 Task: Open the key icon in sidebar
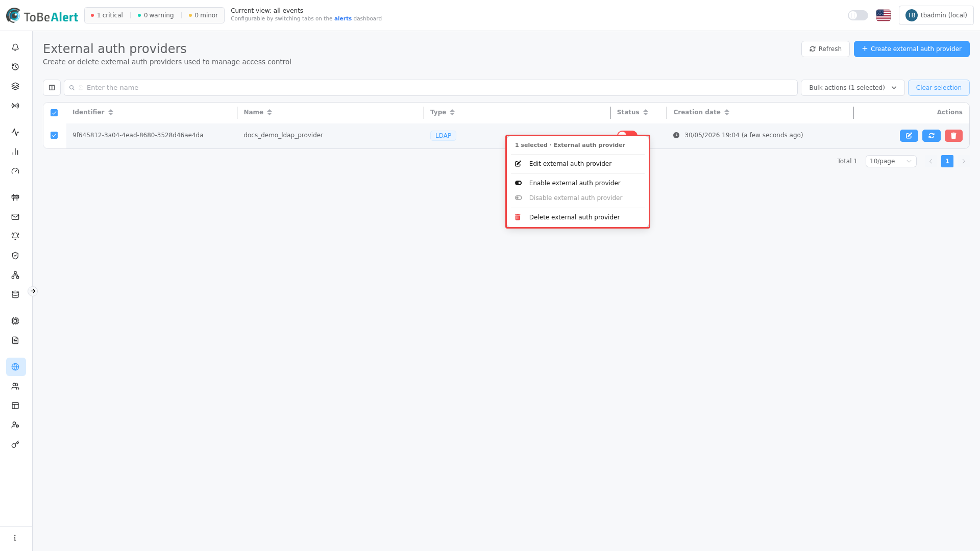pyautogui.click(x=15, y=444)
